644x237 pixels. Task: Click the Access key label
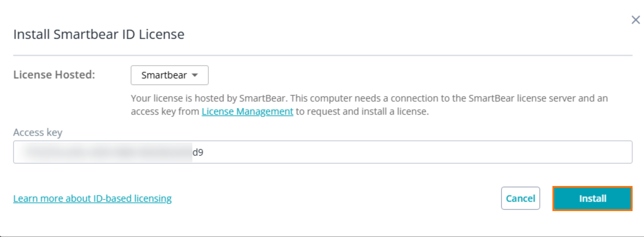pos(38,132)
